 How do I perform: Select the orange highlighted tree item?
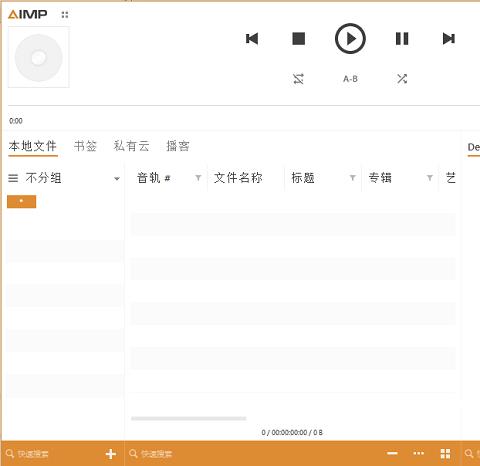click(22, 202)
